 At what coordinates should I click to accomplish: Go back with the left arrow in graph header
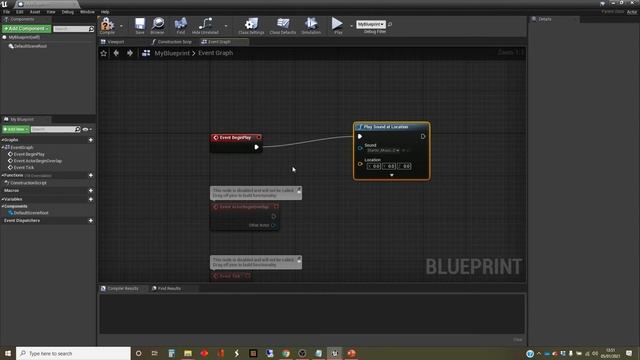coord(116,53)
